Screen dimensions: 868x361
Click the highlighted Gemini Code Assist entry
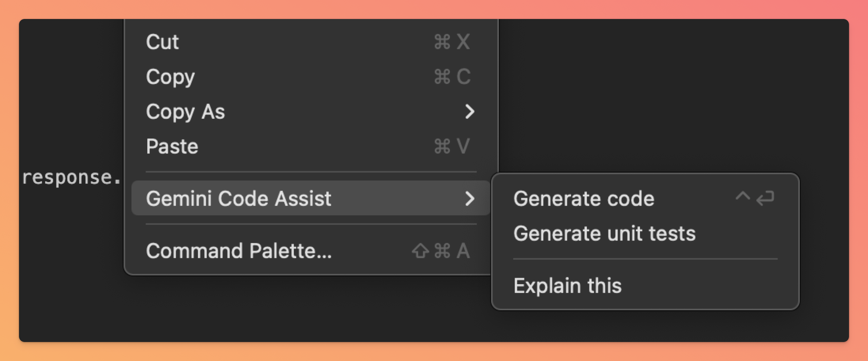(x=239, y=198)
